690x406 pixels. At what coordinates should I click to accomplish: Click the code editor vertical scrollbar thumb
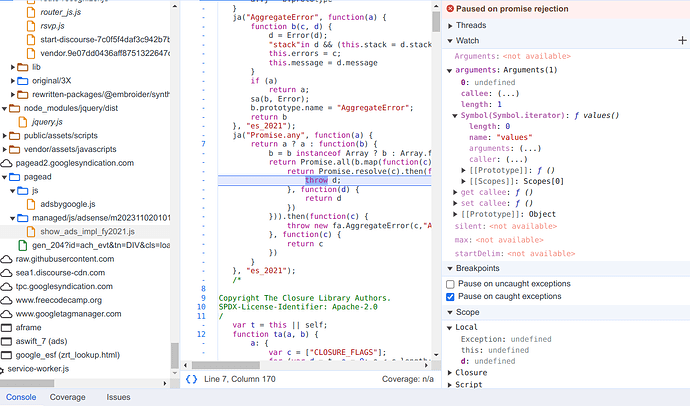pos(436,21)
